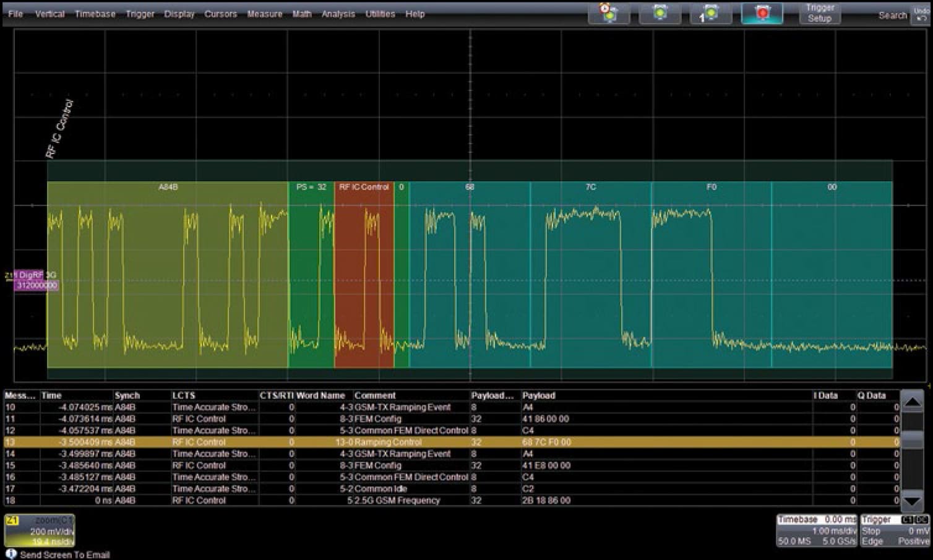Image resolution: width=933 pixels, height=560 pixels.
Task: Open the Timebase descriptor box
Action: (x=817, y=530)
